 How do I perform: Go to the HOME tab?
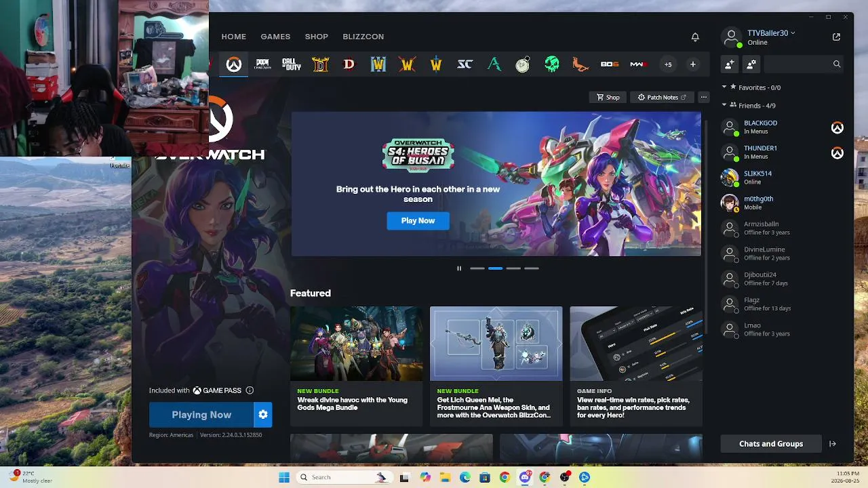[x=234, y=37]
